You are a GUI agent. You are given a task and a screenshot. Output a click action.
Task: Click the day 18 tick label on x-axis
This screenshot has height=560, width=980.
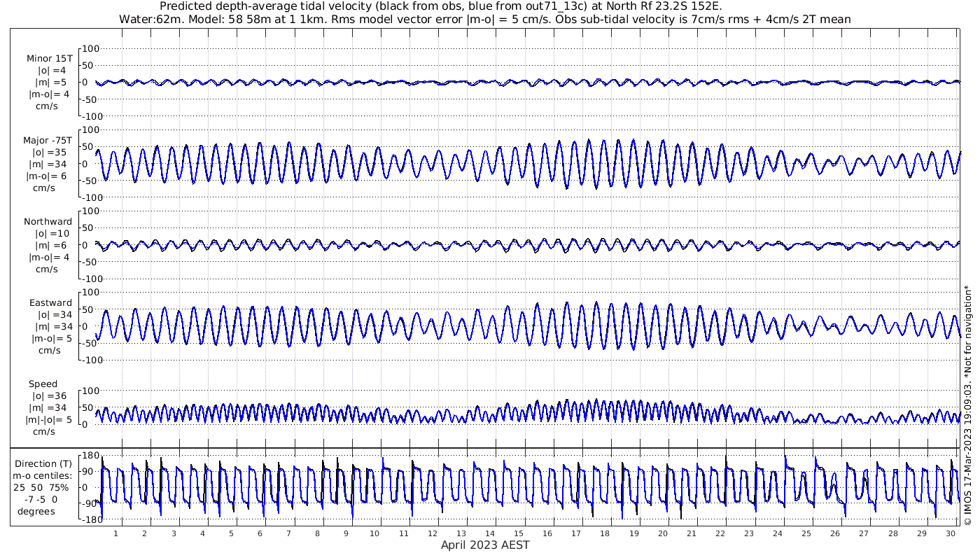(605, 533)
